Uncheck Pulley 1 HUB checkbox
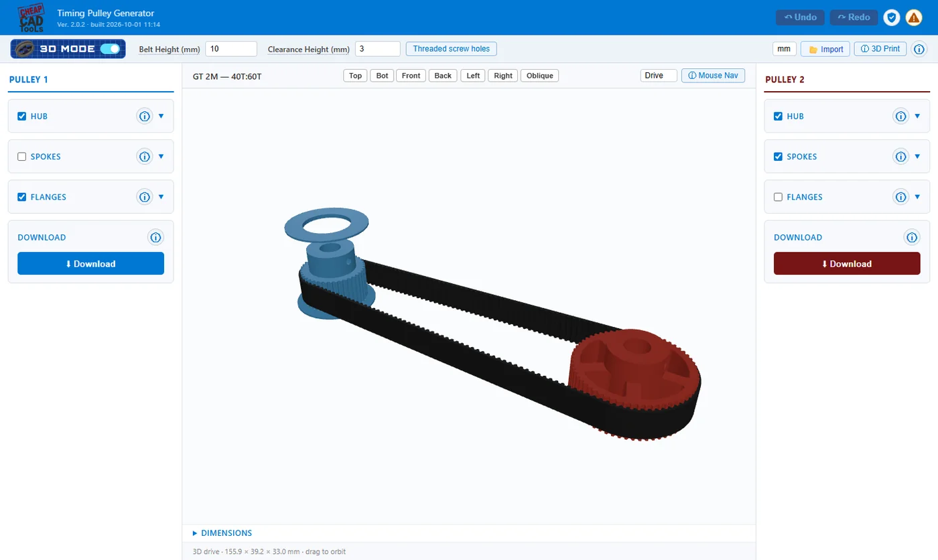Screen dimensions: 938x560 pos(21,117)
